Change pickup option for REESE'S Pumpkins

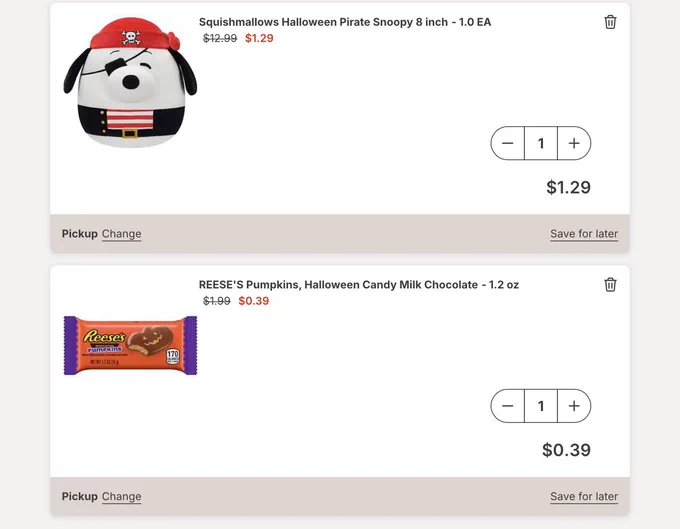click(121, 497)
